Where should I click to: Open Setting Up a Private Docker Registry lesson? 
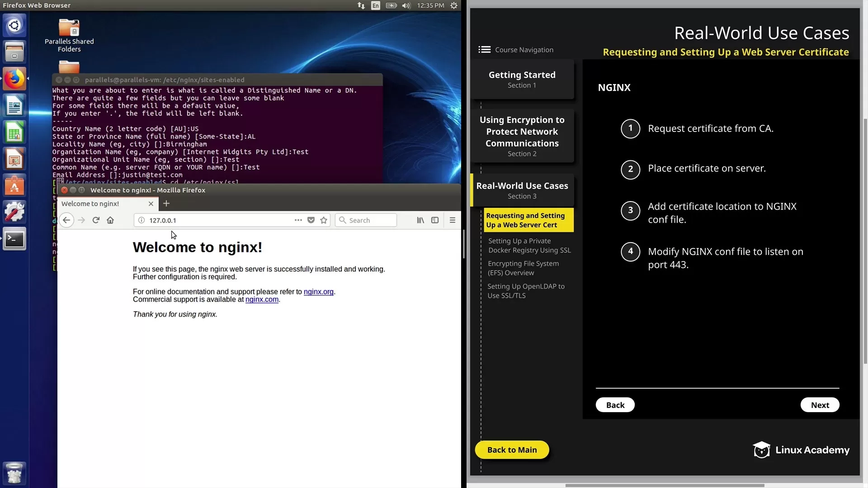(x=529, y=245)
